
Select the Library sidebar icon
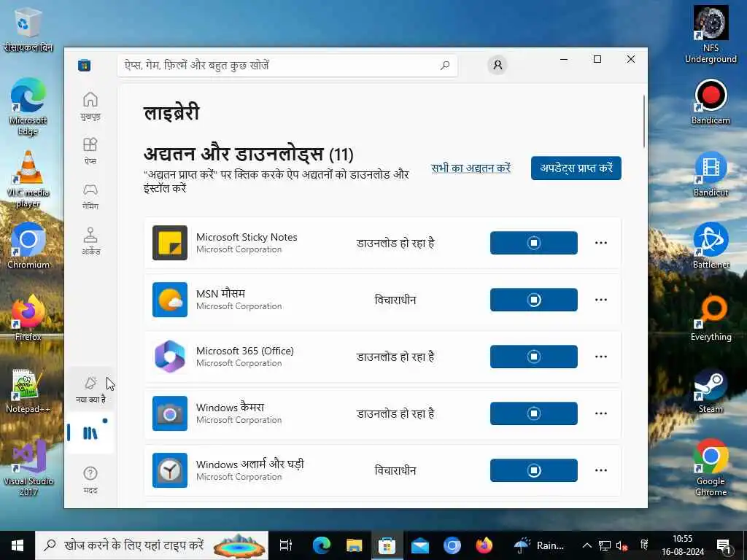(x=90, y=433)
